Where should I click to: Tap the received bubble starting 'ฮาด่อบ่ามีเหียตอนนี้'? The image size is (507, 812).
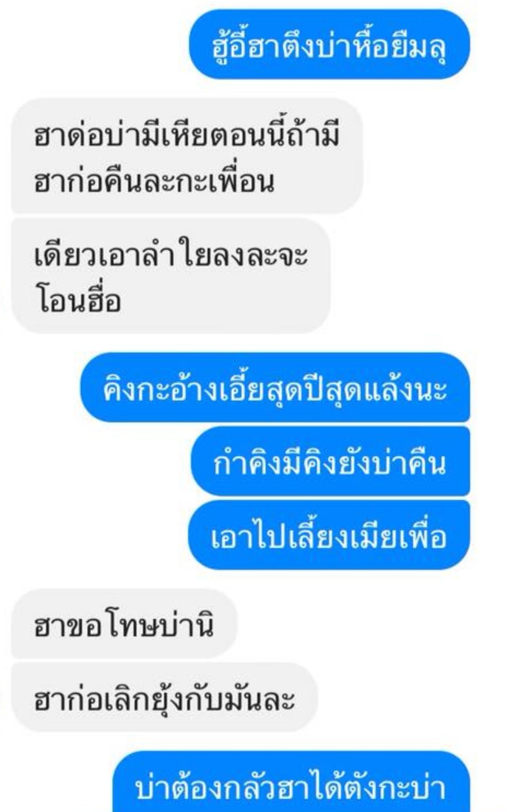187,156
